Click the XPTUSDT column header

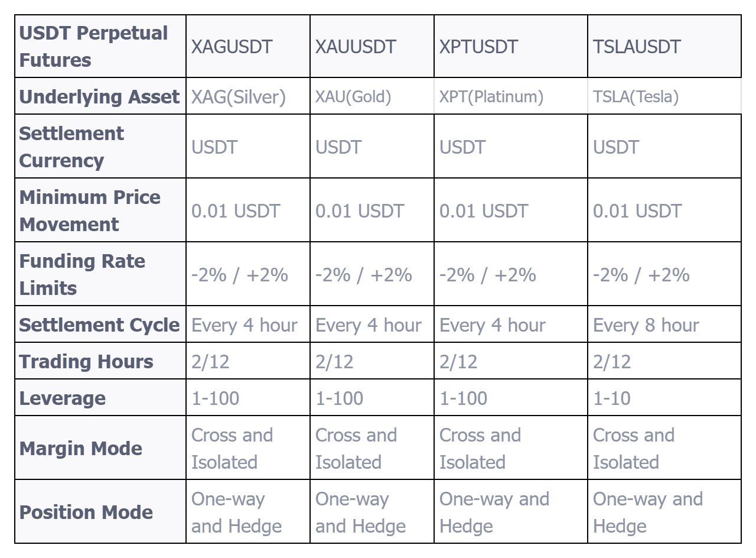[478, 47]
